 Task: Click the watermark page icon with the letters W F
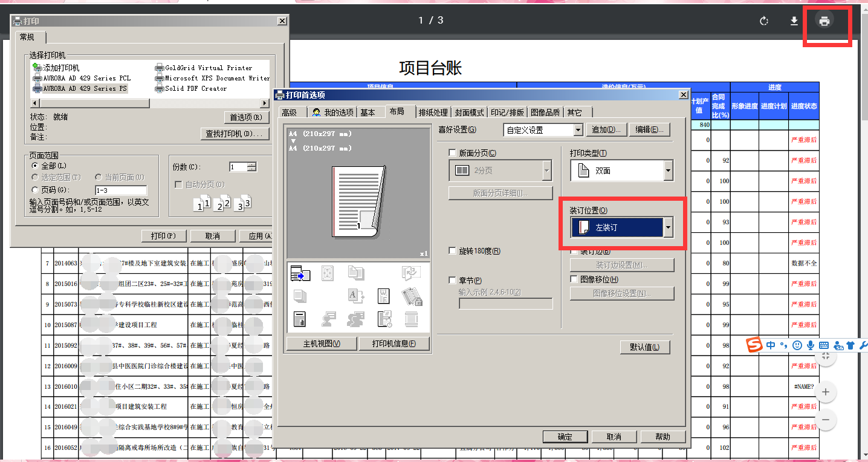click(384, 296)
